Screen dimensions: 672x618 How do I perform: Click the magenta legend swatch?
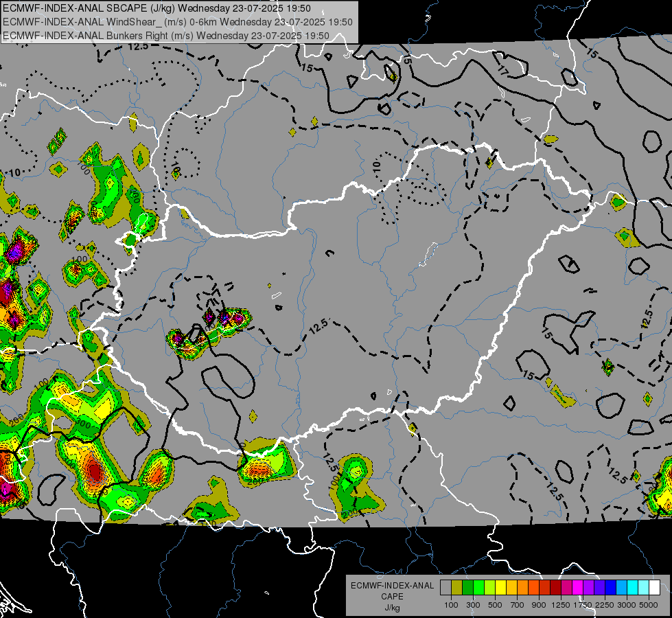tap(578, 588)
